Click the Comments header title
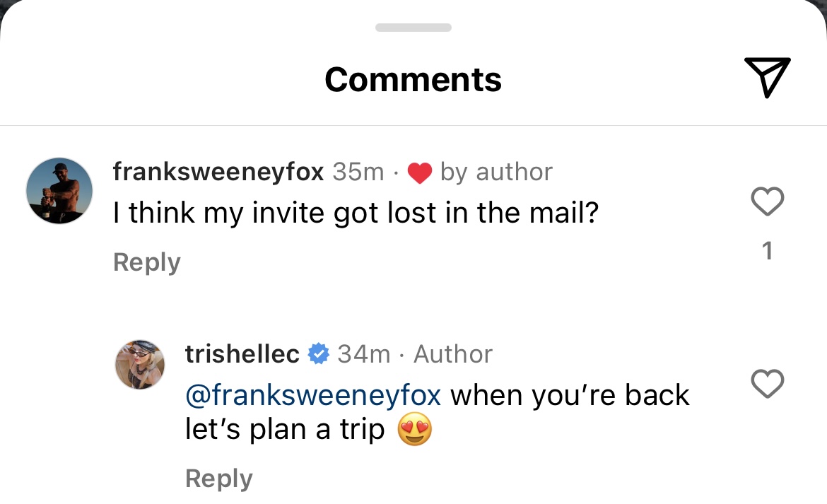 [x=413, y=80]
